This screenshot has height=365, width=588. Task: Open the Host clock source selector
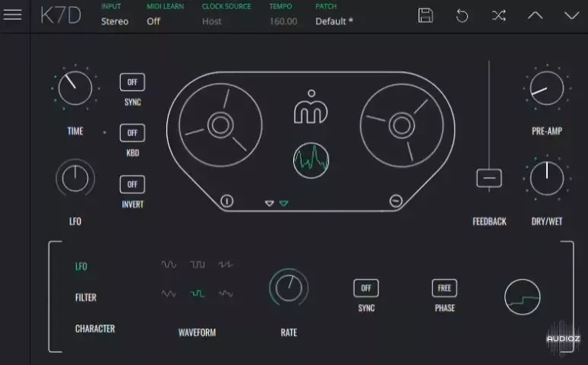pos(211,21)
